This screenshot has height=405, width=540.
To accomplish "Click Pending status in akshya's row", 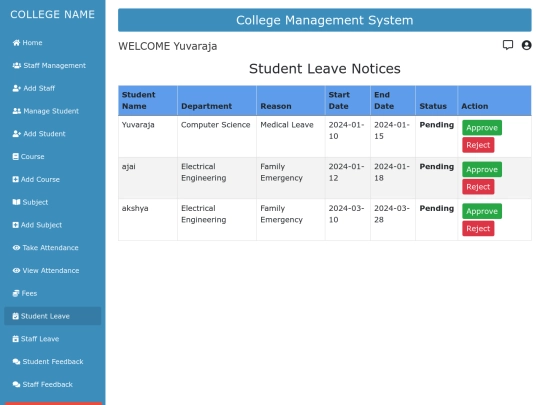I will pyautogui.click(x=437, y=208).
